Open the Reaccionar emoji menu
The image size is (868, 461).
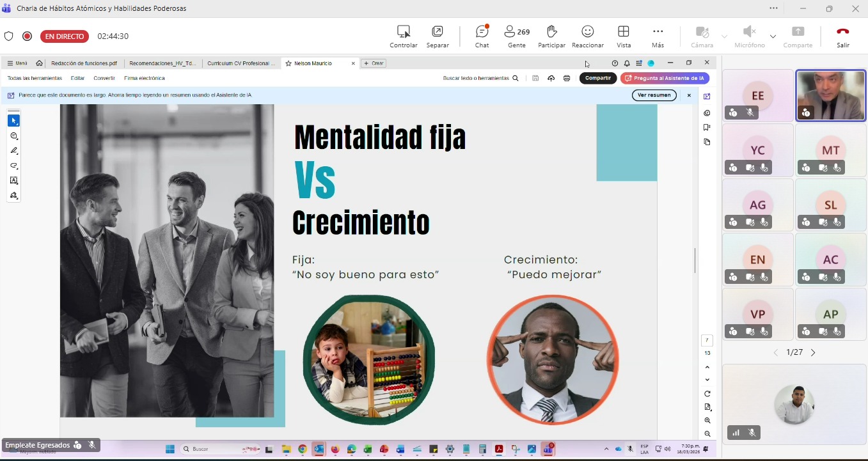pyautogui.click(x=587, y=36)
